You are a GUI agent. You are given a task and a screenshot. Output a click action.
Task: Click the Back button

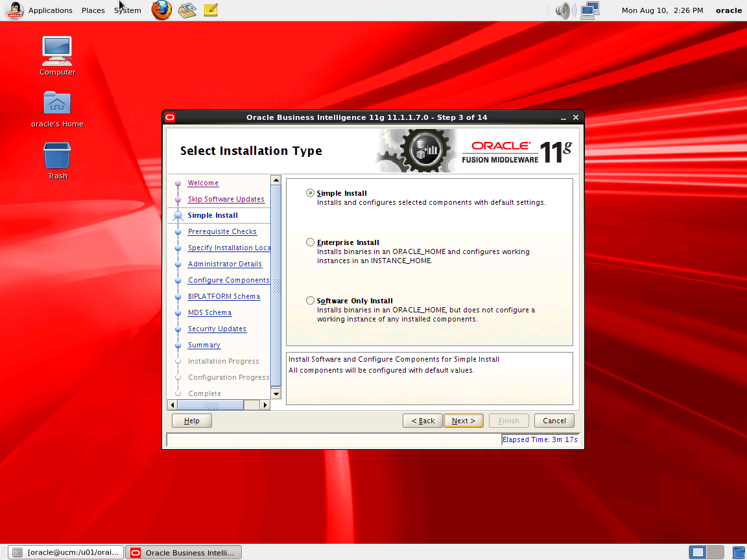423,421
